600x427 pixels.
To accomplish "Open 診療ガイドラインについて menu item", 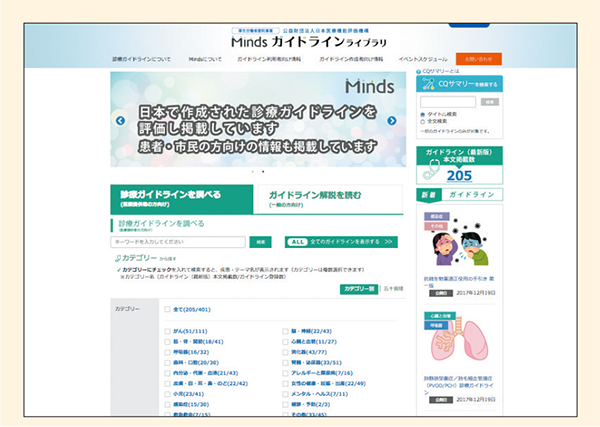I will coord(141,59).
